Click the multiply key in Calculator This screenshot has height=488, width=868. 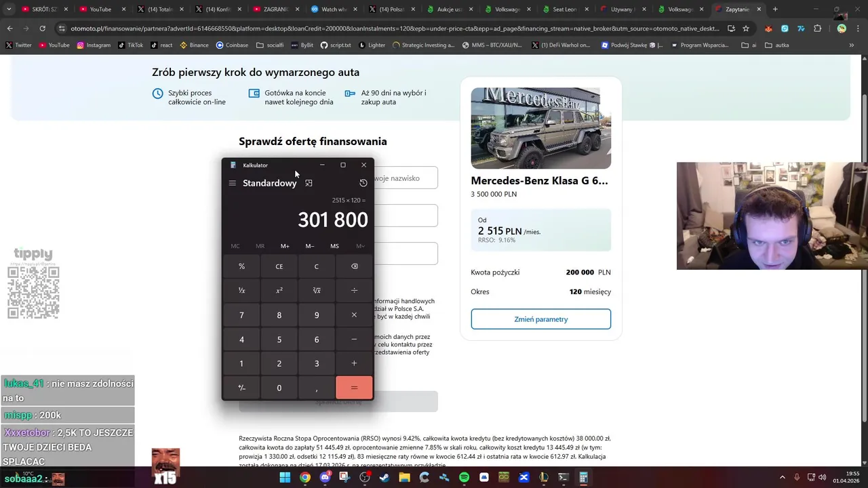tap(354, 315)
